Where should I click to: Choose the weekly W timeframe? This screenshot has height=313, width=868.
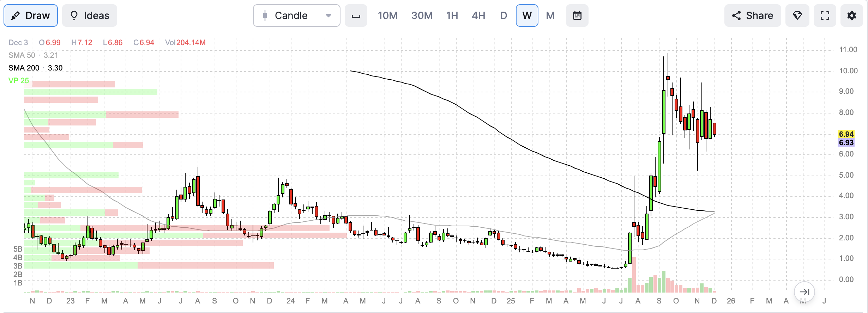pyautogui.click(x=527, y=16)
